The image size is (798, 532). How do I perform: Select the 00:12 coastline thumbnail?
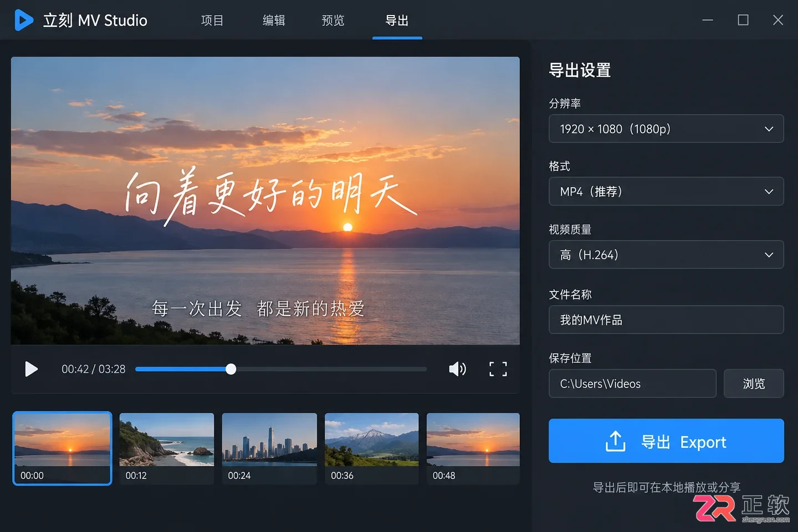point(166,448)
